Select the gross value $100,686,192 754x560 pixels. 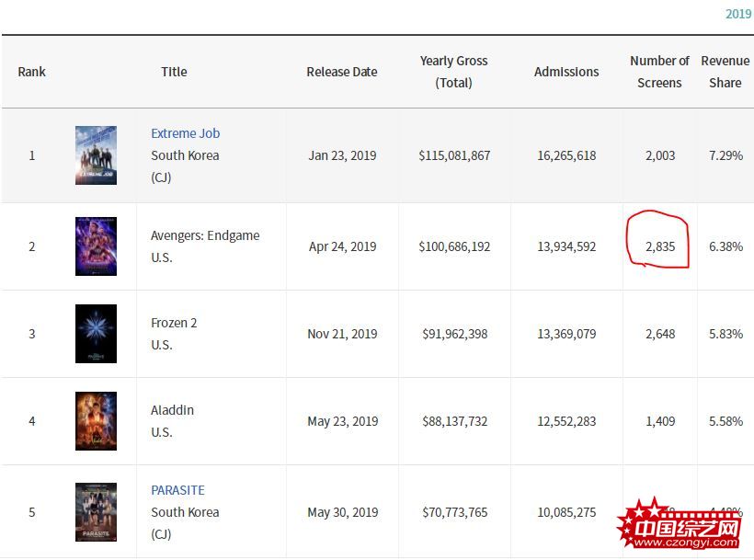454,246
